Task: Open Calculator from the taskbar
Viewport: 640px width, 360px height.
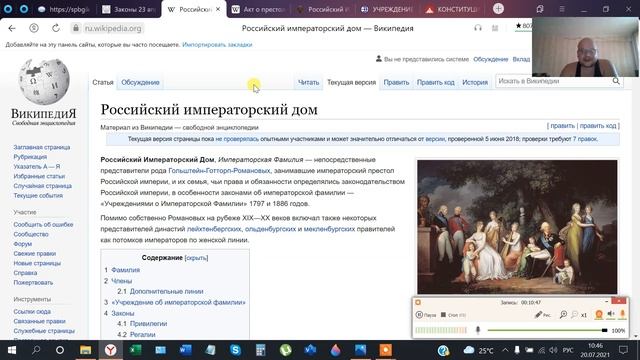Action: coord(260,350)
